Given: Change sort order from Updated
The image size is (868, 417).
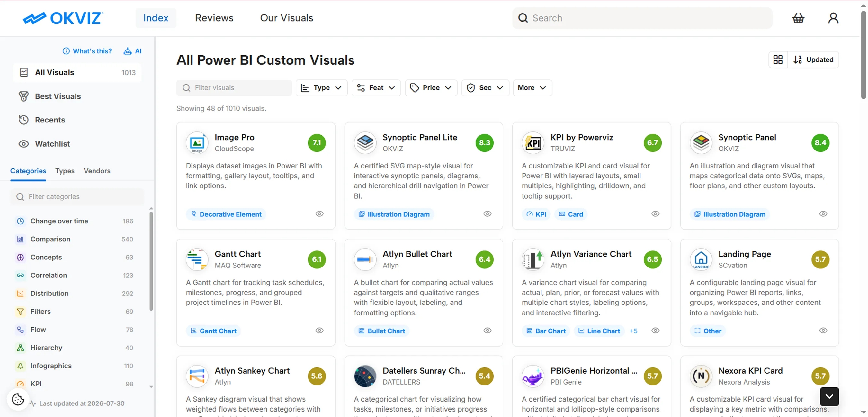Looking at the screenshot, I should tap(813, 60).
